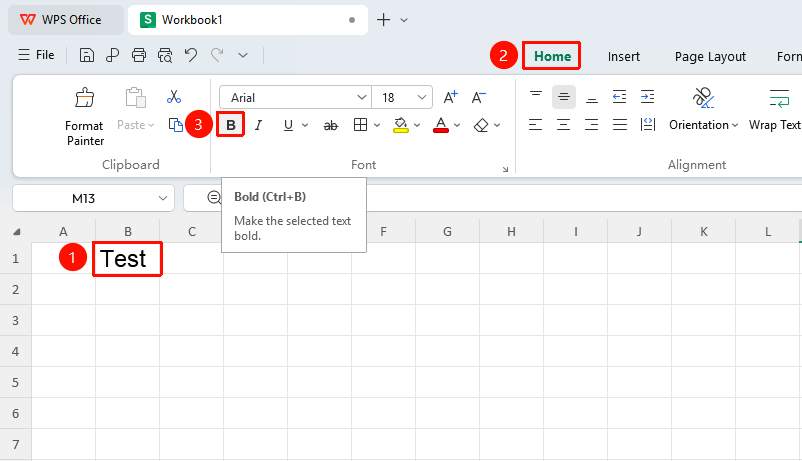The height and width of the screenshot is (461, 802).
Task: Click the Select All corner triangle
Action: (16, 232)
